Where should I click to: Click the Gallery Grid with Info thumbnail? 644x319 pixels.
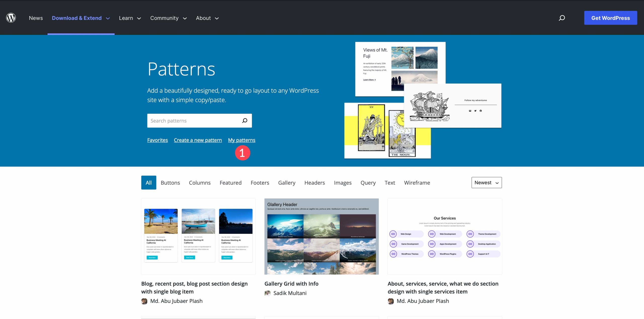pos(321,236)
